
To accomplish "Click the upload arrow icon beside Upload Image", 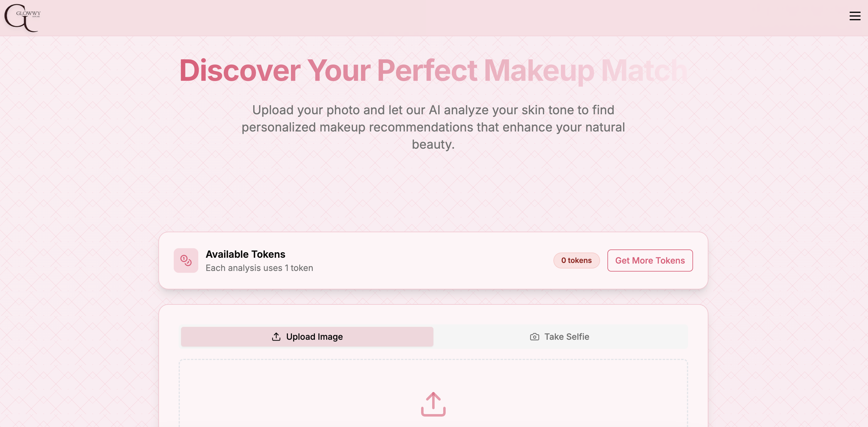I will coord(276,337).
